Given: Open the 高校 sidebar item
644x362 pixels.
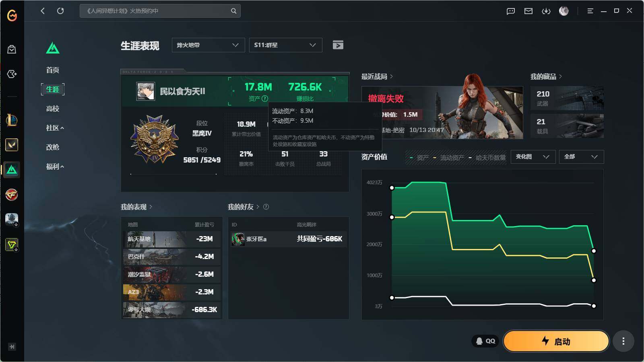Looking at the screenshot, I should pos(53,109).
